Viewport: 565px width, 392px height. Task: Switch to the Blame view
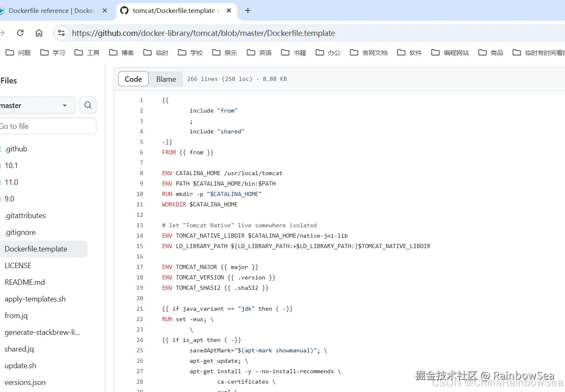click(166, 79)
